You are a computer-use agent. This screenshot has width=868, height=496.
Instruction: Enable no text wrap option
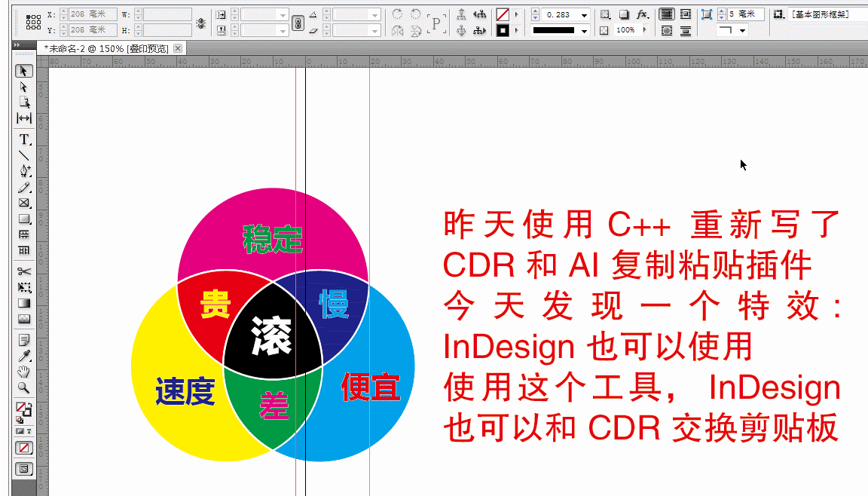(667, 14)
